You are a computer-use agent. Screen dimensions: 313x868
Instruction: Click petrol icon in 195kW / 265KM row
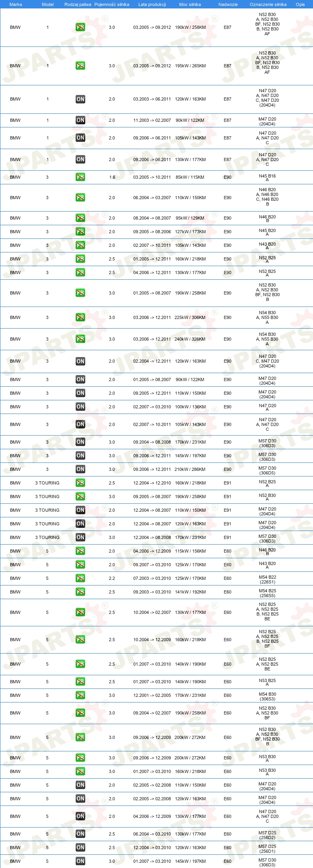80,66
